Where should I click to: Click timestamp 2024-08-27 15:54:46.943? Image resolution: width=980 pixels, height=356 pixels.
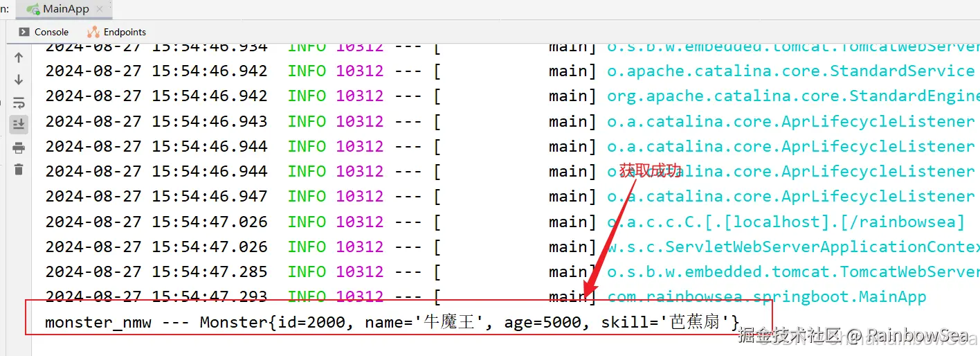point(156,121)
